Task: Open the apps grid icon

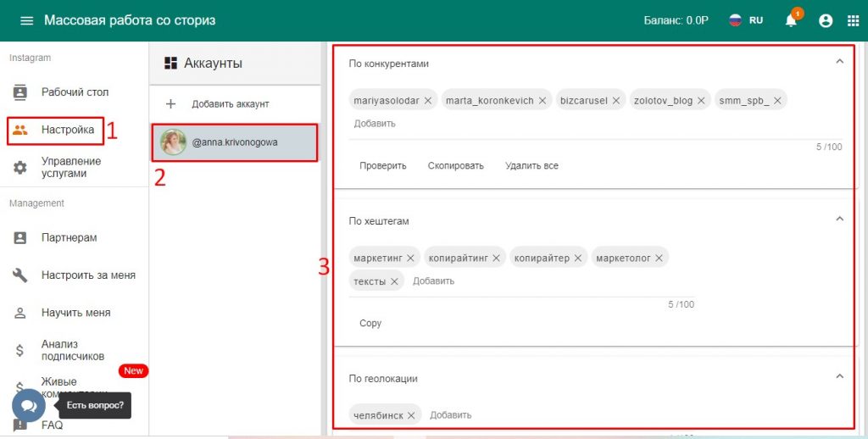Action: [853, 21]
